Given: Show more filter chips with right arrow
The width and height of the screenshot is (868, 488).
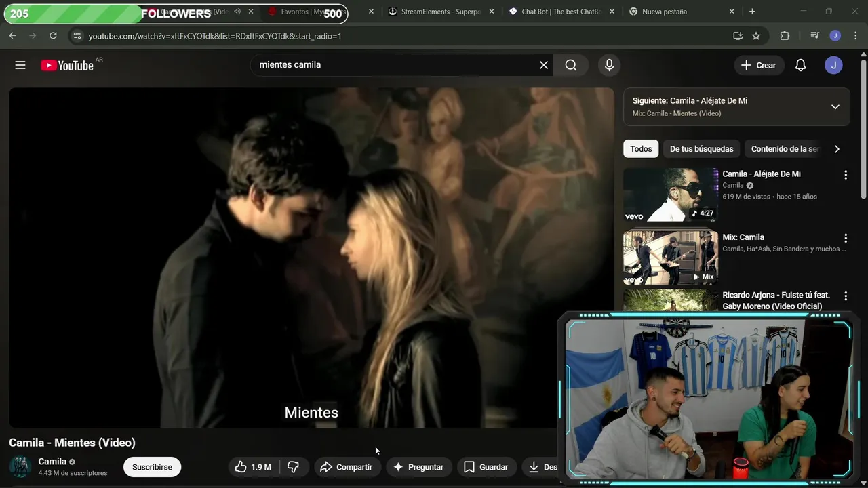Looking at the screenshot, I should pyautogui.click(x=837, y=149).
